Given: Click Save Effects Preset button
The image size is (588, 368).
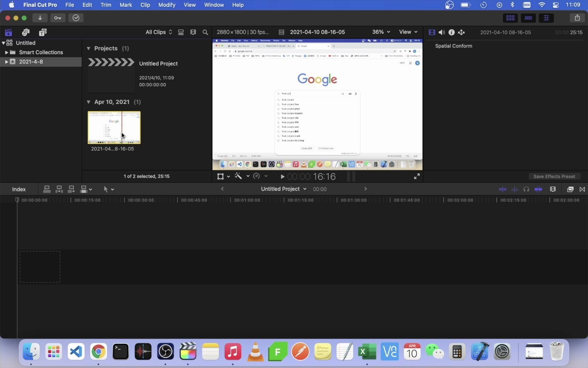Looking at the screenshot, I should click(x=554, y=177).
